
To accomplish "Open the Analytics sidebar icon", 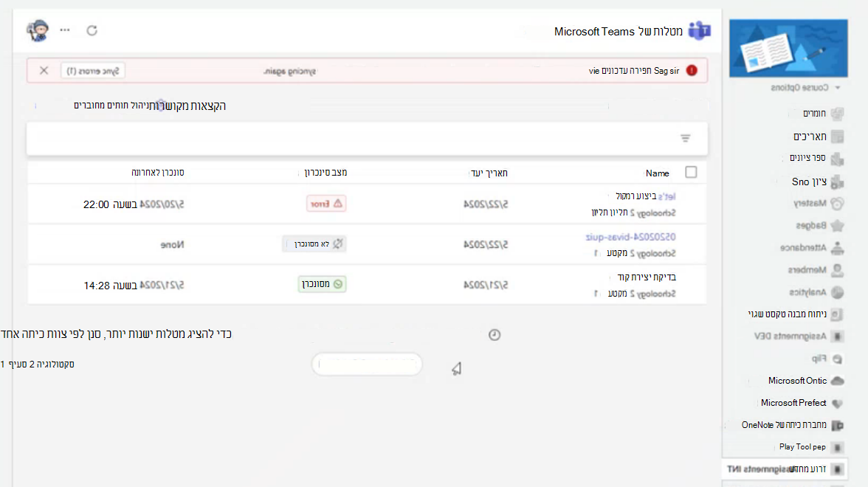I will coord(838,292).
